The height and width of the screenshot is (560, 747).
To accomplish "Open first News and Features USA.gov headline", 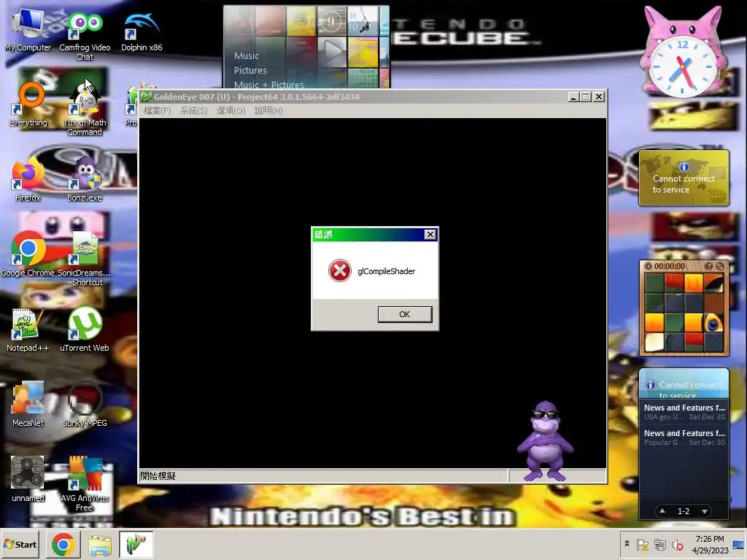I will click(684, 412).
